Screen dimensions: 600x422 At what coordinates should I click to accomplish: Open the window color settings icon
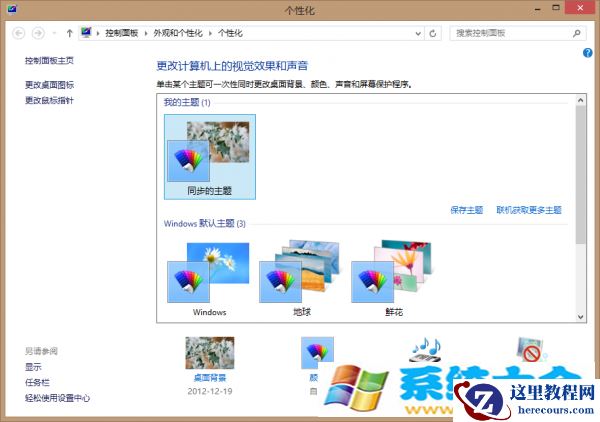316,354
